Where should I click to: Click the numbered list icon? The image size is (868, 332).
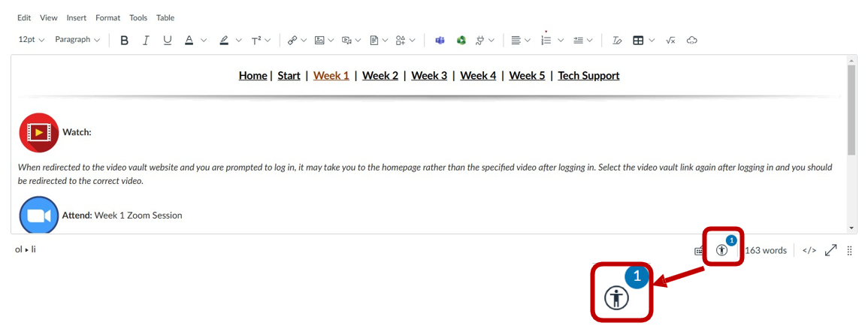(x=546, y=41)
